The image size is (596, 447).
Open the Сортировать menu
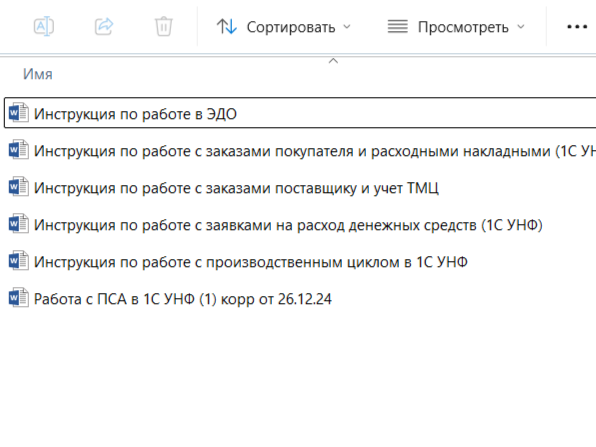click(x=284, y=27)
